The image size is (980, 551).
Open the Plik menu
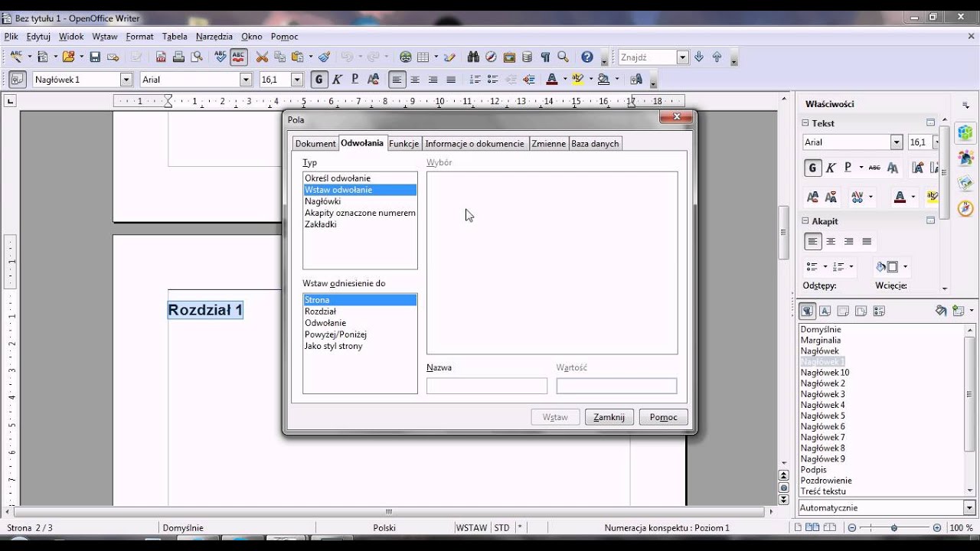coord(11,36)
